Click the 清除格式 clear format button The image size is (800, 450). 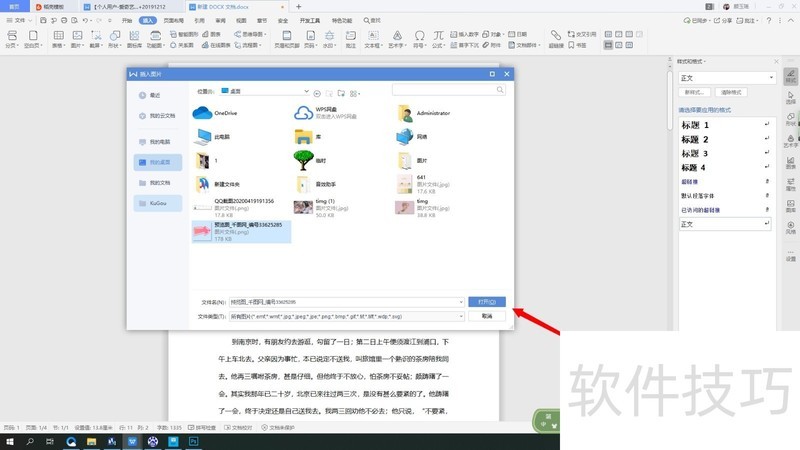coord(731,92)
